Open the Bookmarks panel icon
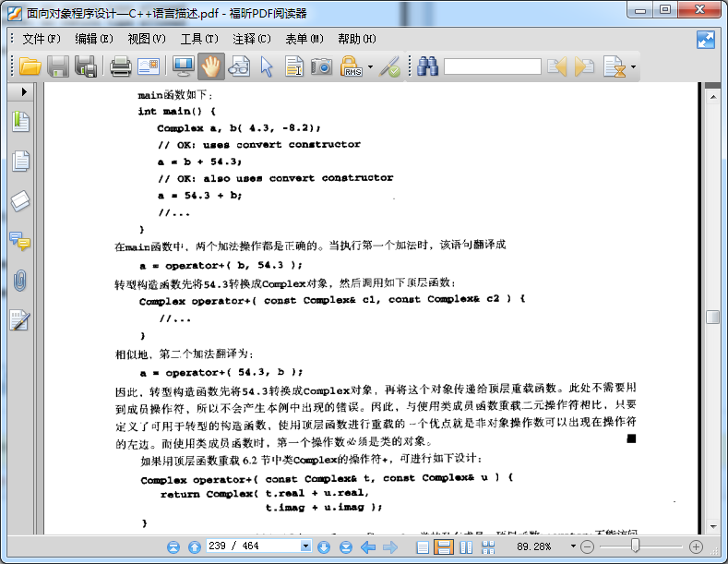728x564 pixels. click(20, 122)
